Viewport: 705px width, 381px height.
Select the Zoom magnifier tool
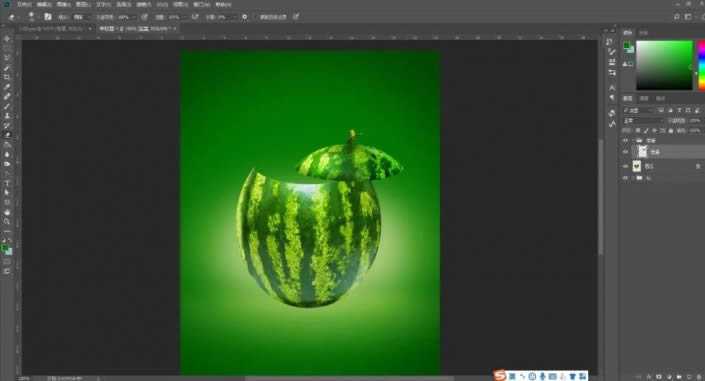click(7, 222)
